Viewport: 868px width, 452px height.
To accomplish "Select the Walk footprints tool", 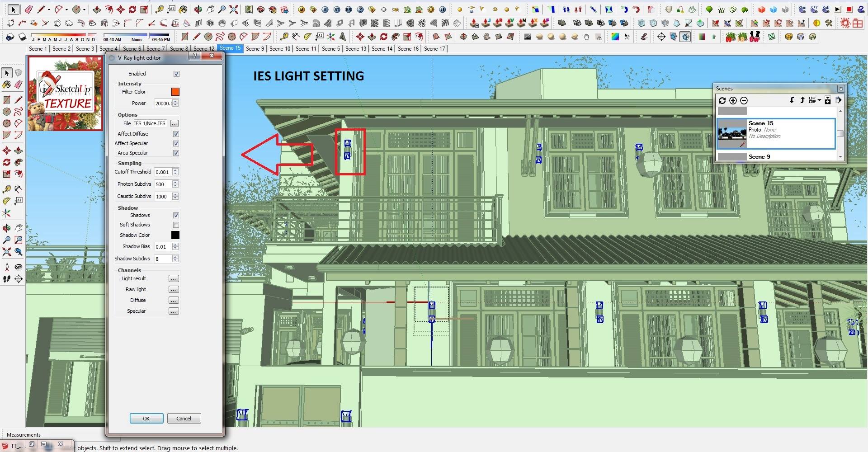I will 7,279.
